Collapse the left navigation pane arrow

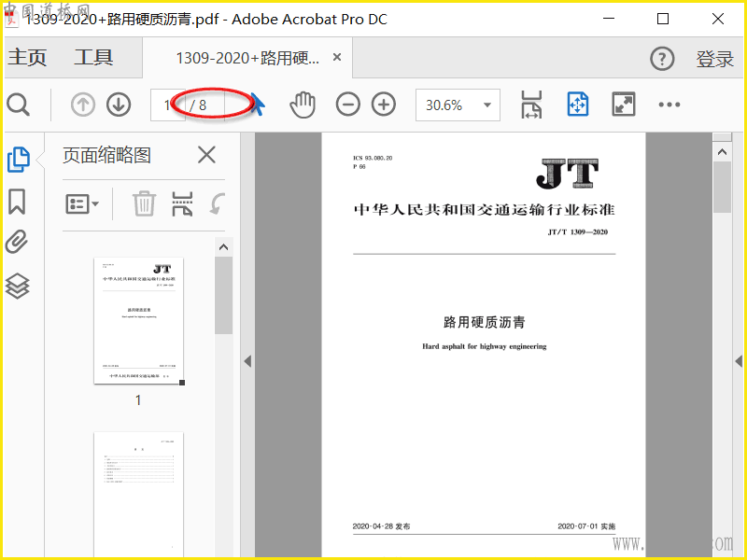point(247,361)
